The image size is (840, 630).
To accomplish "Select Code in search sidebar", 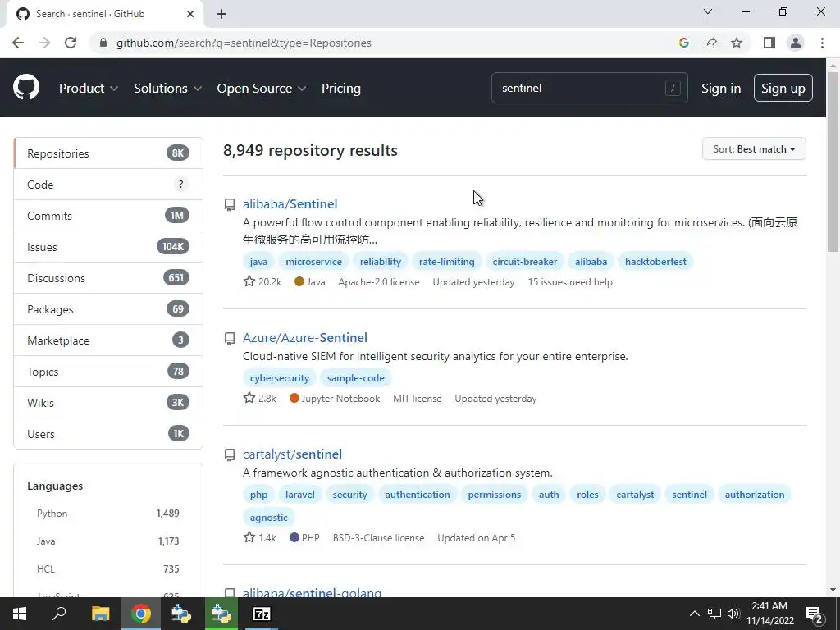I will click(108, 185).
